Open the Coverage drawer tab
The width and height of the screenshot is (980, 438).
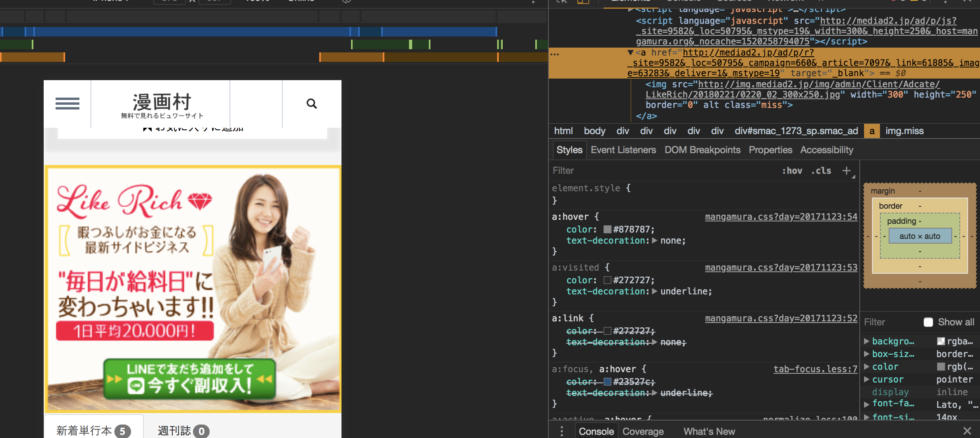(643, 431)
